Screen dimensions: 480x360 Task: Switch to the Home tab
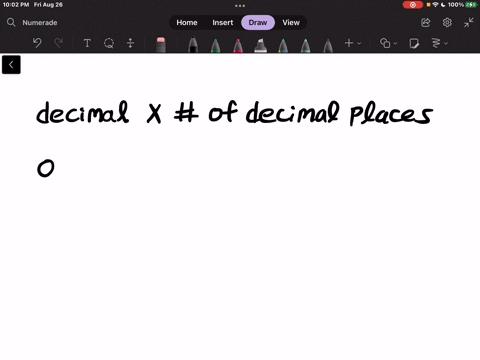tap(187, 22)
